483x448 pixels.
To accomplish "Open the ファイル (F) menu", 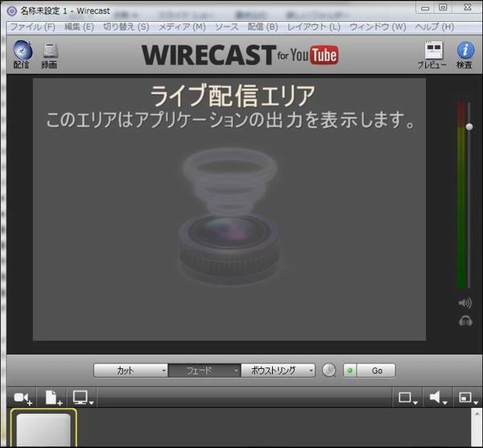I will click(x=33, y=27).
